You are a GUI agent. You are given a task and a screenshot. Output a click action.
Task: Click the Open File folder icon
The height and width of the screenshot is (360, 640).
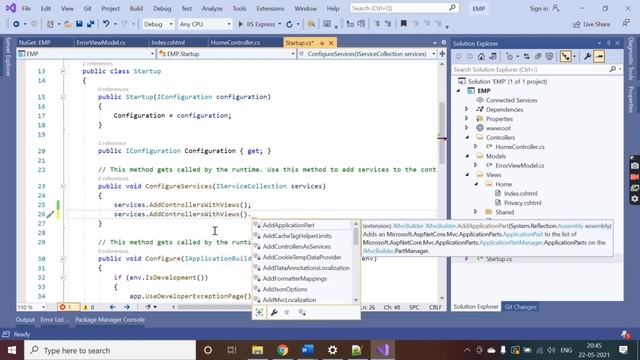(x=67, y=24)
